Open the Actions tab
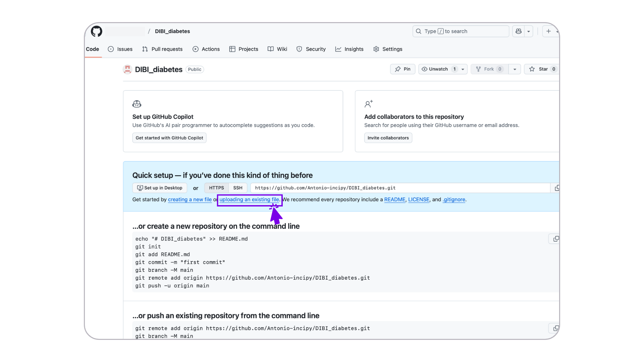 (x=206, y=49)
